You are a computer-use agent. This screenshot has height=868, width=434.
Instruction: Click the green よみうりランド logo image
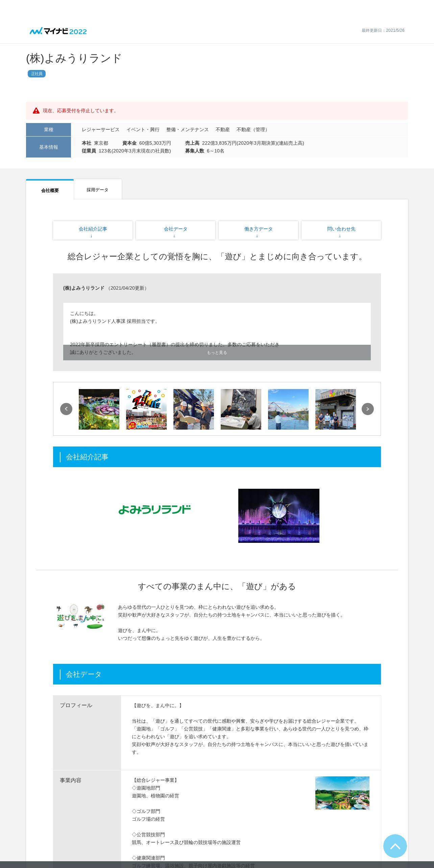(x=155, y=509)
